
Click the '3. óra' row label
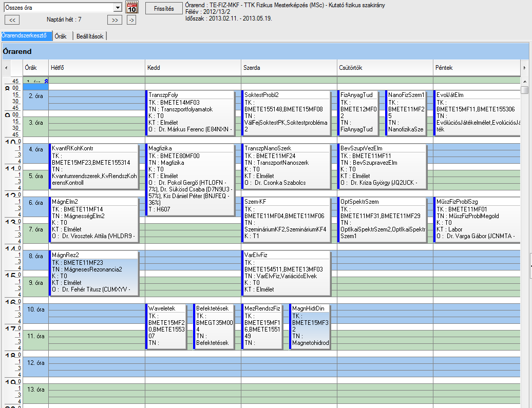[x=35, y=123]
